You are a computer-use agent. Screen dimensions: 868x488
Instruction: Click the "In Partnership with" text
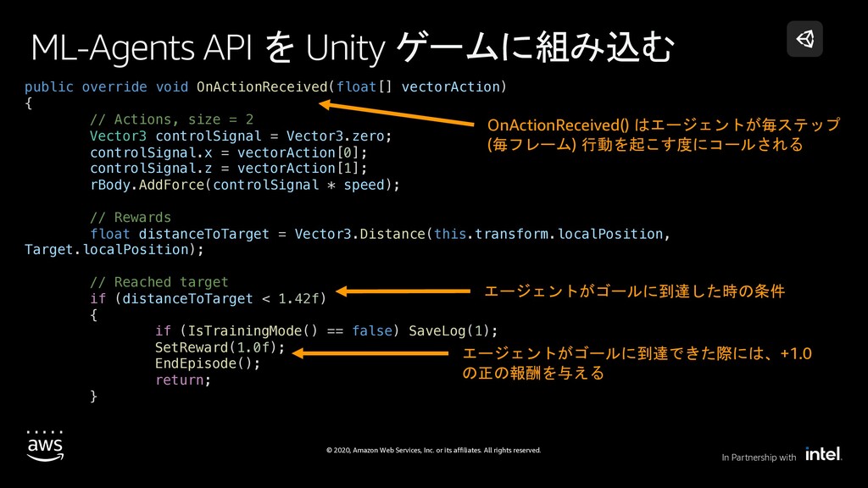pos(759,457)
